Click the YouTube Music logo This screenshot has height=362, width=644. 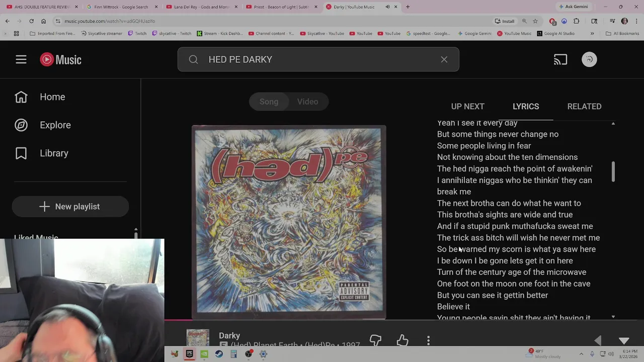click(60, 59)
